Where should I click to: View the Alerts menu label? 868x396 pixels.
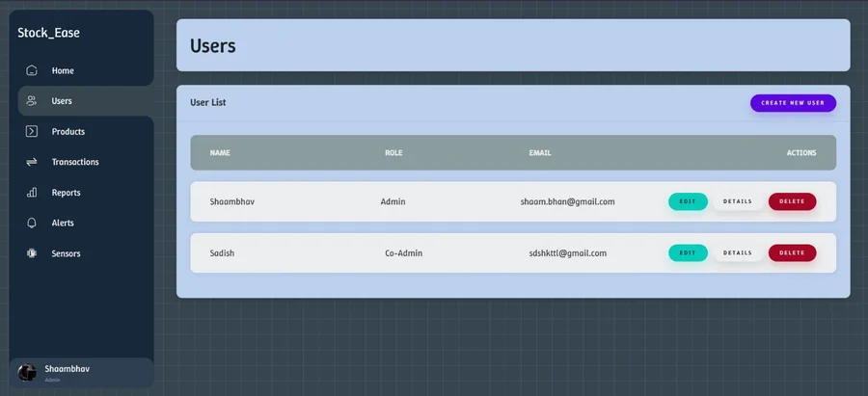(x=63, y=223)
